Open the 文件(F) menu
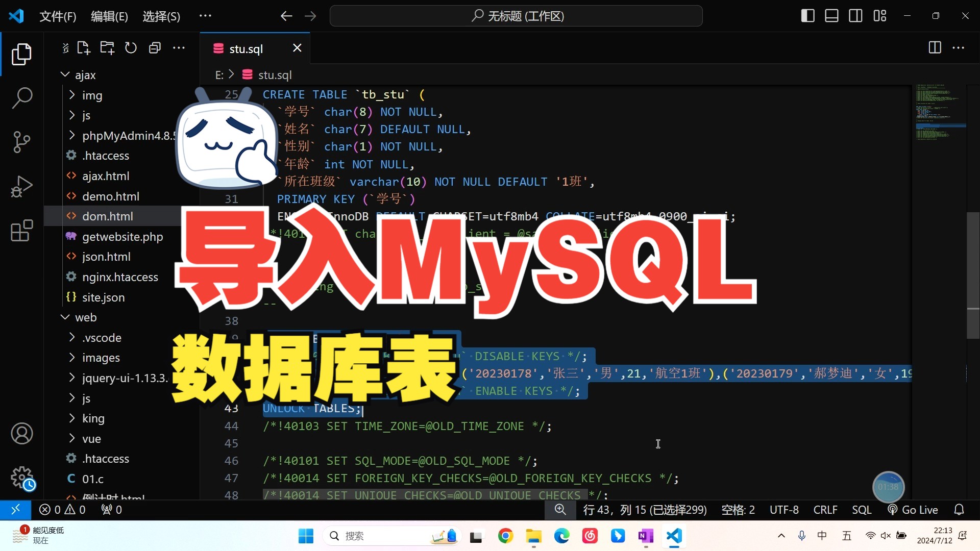The width and height of the screenshot is (980, 551). click(x=58, y=16)
